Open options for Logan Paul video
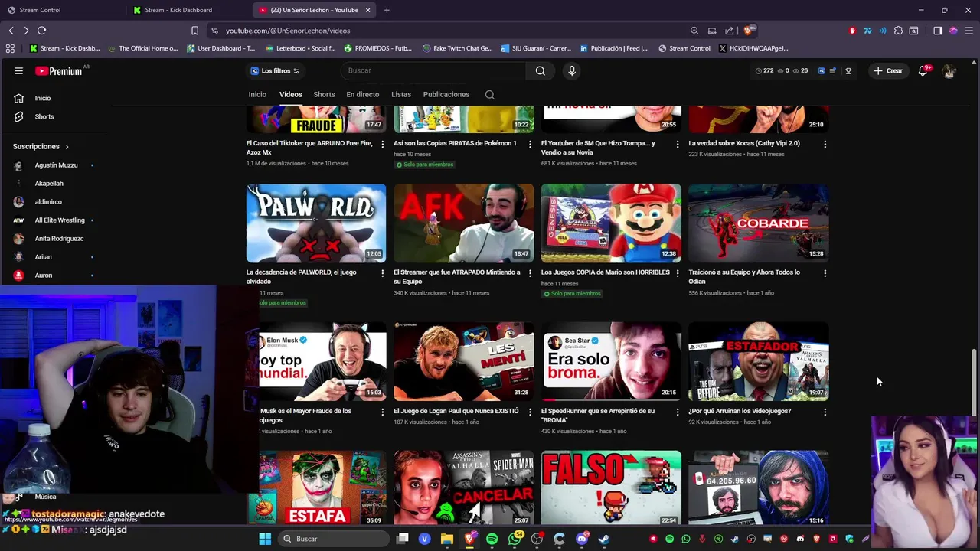Screen dimensions: 980x551 point(530,412)
